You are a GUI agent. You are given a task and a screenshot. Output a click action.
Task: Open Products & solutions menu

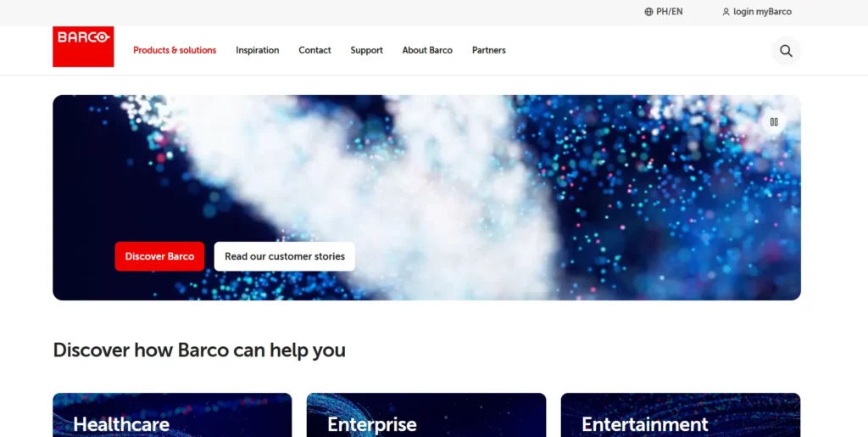point(175,50)
